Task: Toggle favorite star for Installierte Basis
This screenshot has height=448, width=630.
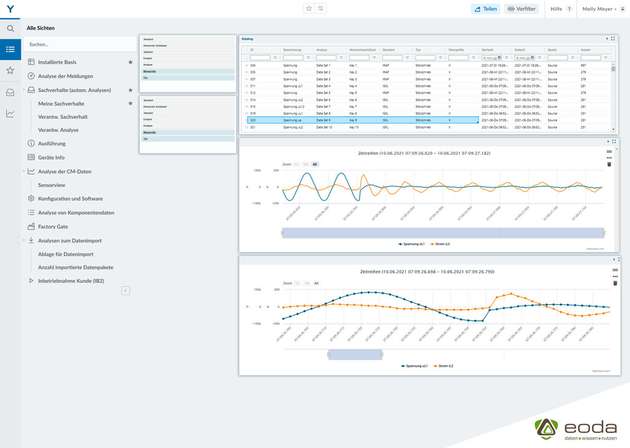Action: pyautogui.click(x=130, y=62)
